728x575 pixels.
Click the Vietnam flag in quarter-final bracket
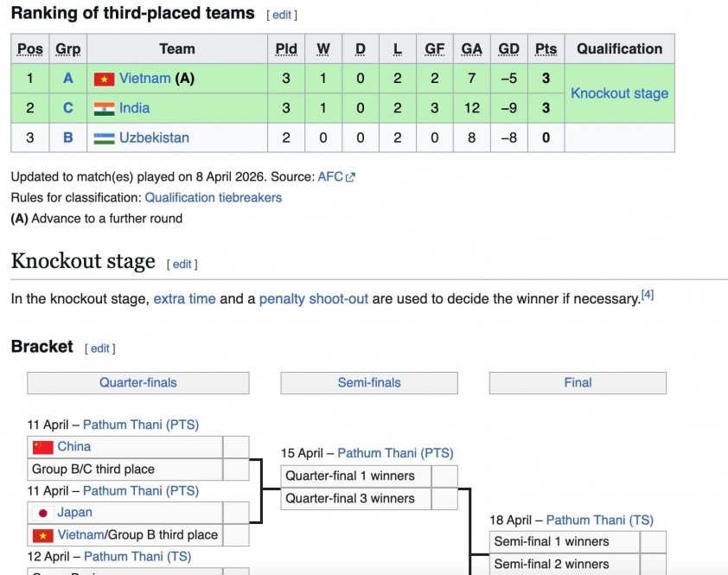pyautogui.click(x=42, y=535)
